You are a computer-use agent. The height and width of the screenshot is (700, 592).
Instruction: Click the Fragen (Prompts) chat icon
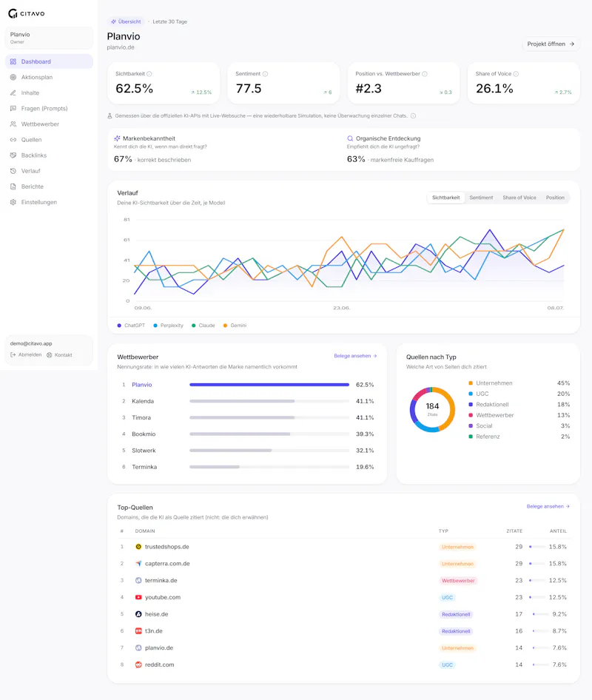(13, 109)
